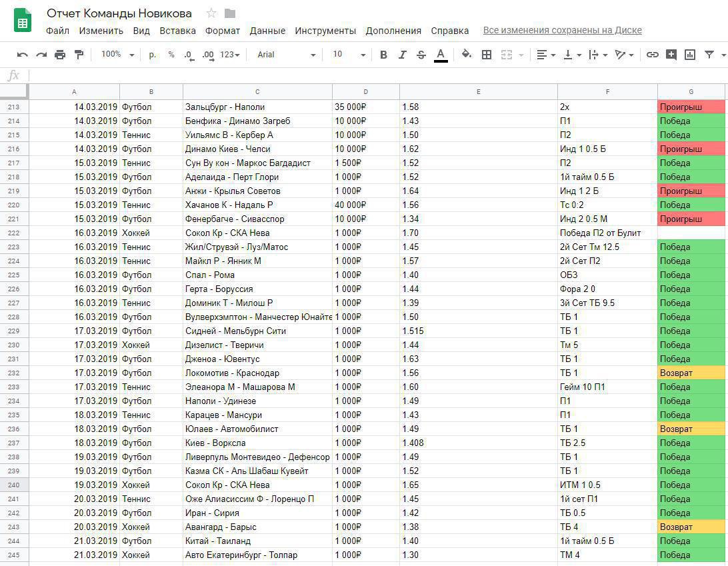Select Проигрыш cell in Динамо Киев - Челси row
Image resolution: width=728 pixels, height=566 pixels.
(691, 149)
